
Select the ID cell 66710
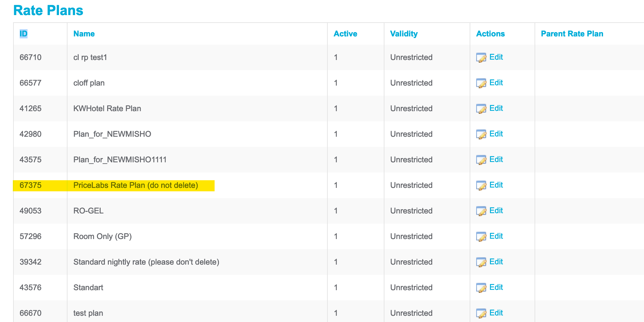click(x=30, y=57)
